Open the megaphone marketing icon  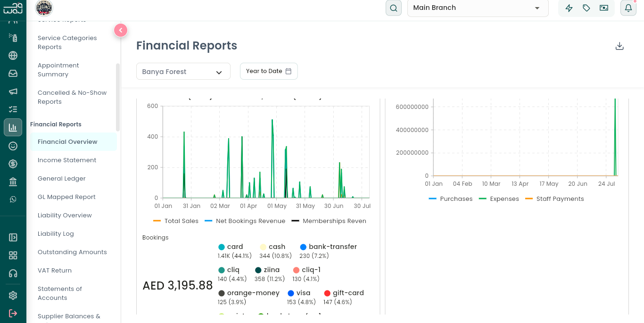coord(13,91)
